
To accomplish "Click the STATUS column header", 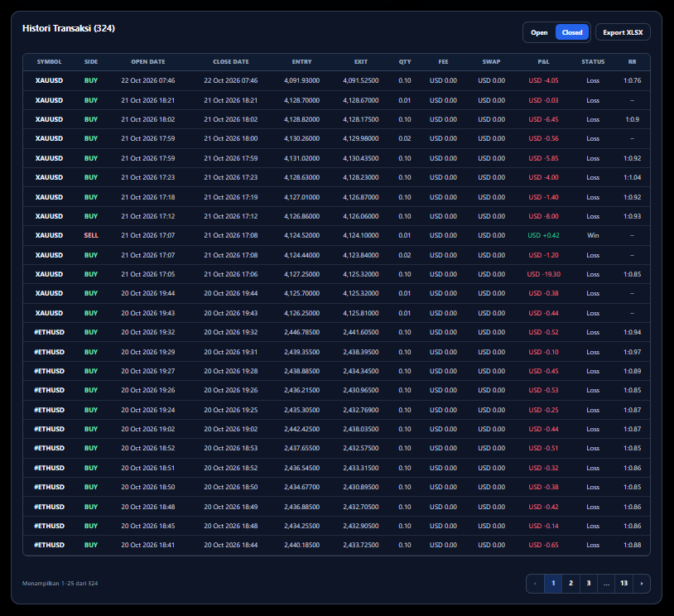I will pos(593,62).
